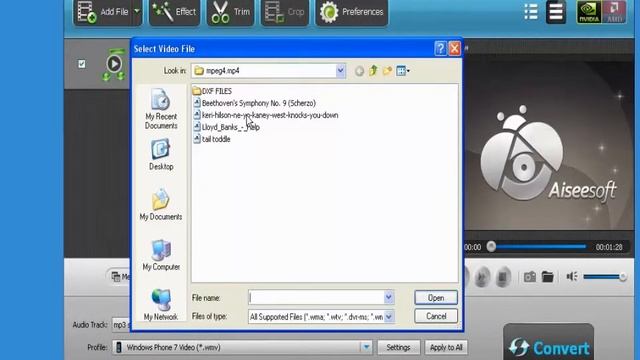Select the Lloyd_Banks_-_Help file
640x360 pixels.
coord(227,127)
